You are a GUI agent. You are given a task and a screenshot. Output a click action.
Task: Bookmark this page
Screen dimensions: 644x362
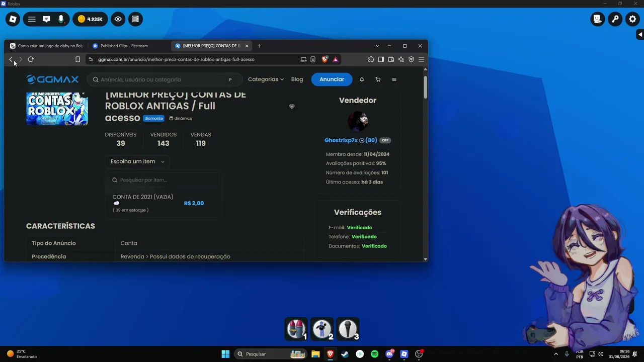click(77, 59)
